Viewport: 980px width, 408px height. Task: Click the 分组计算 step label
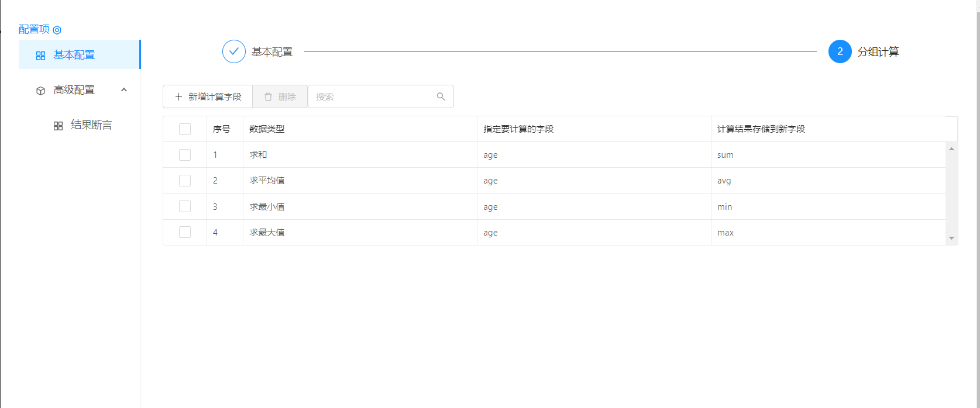[x=878, y=52]
